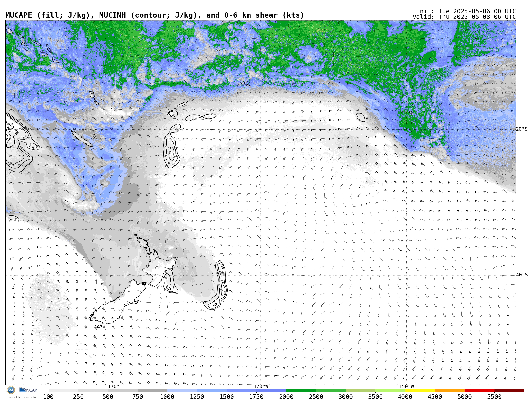Pick the orange swatch for 4500–5000
Image resolution: width=532 pixels, height=400 pixels.
click(x=450, y=391)
